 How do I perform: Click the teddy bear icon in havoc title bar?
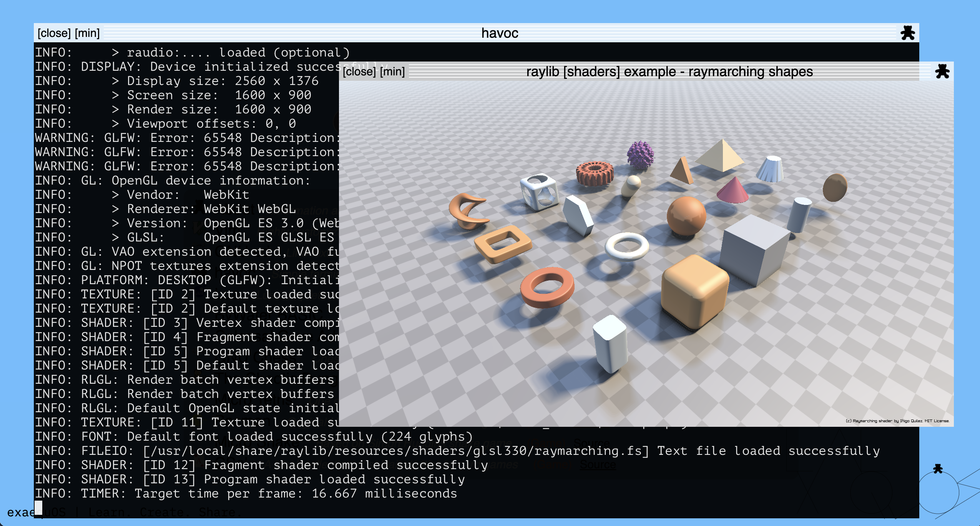908,33
